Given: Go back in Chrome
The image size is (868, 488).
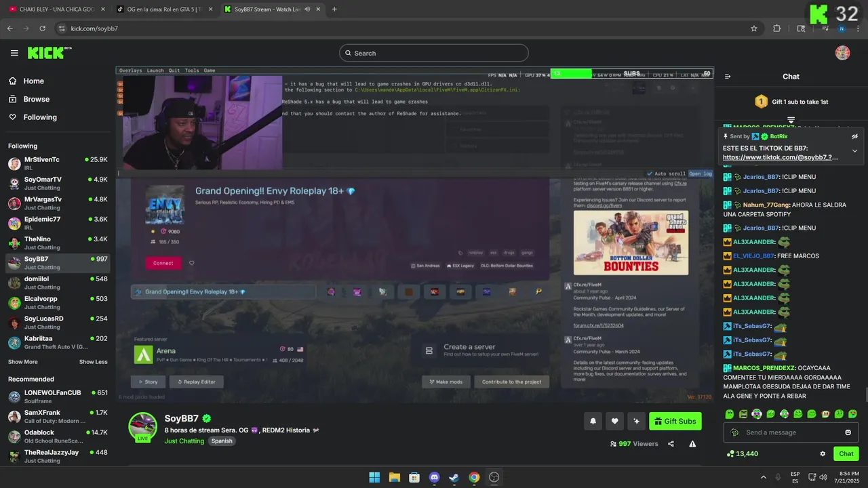Looking at the screenshot, I should (9, 28).
